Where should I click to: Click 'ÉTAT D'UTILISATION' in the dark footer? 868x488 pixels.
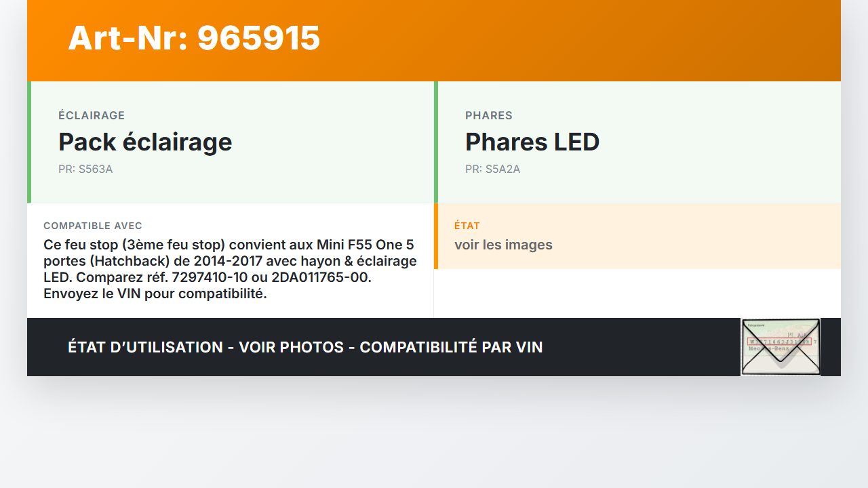[x=145, y=347]
